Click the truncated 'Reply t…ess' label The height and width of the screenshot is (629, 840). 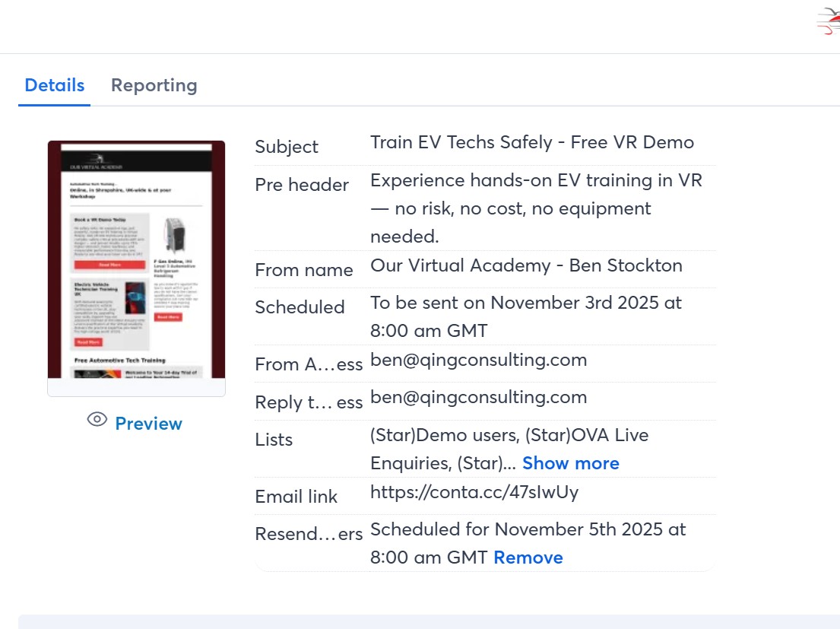(x=309, y=402)
